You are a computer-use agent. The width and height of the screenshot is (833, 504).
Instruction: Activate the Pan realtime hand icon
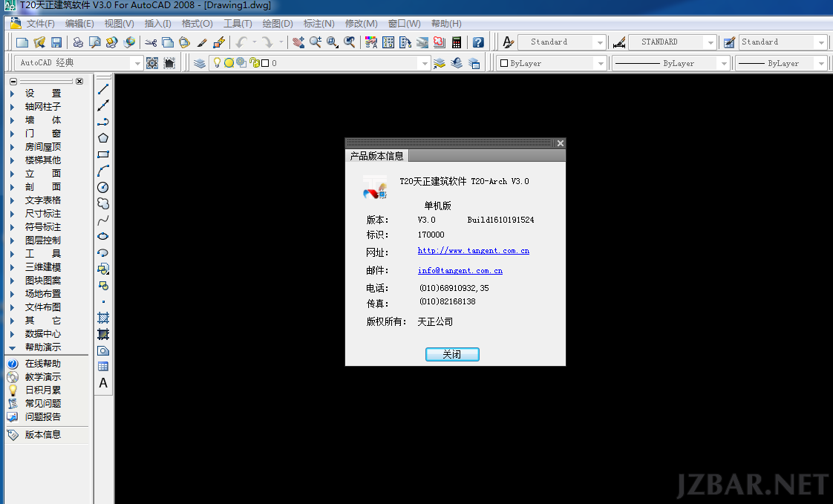[x=298, y=42]
